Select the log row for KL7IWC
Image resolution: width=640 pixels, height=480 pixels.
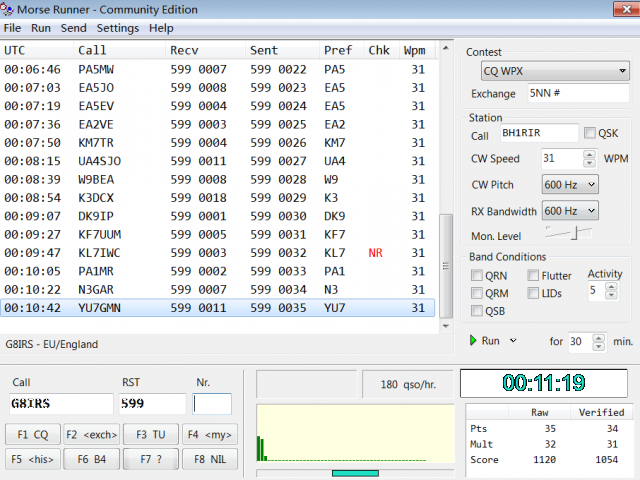(x=218, y=253)
